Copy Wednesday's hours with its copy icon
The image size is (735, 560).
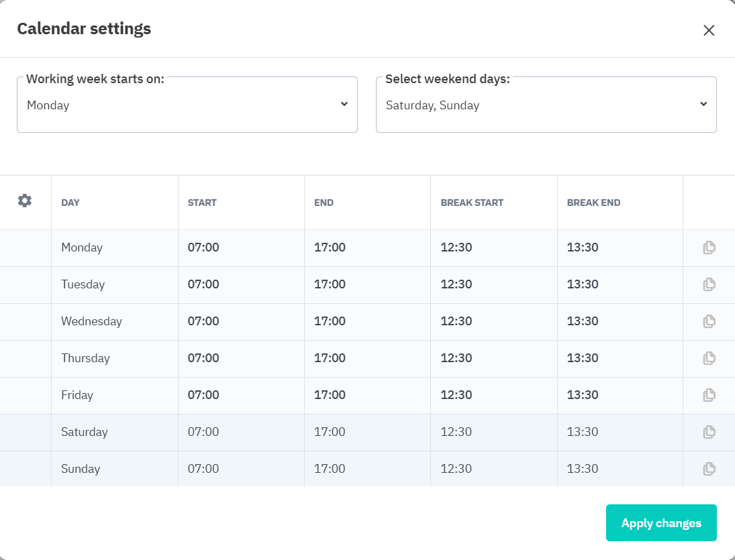(x=709, y=321)
